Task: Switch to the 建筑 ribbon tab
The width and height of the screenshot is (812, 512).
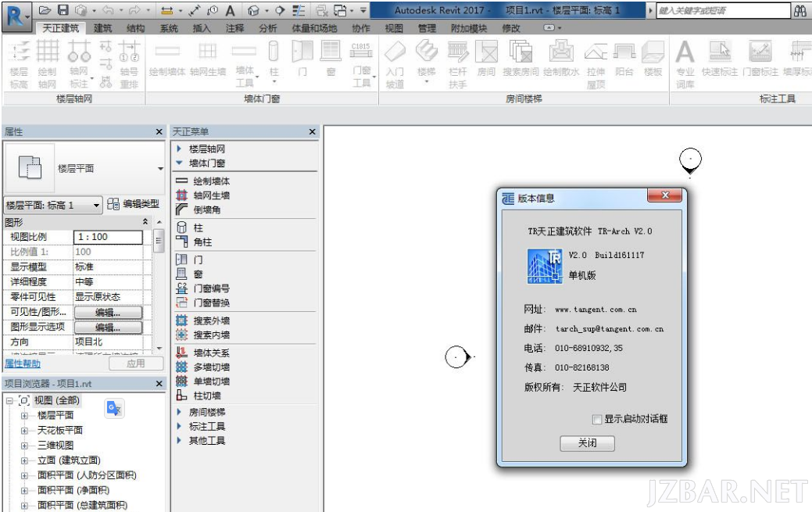Action: click(x=102, y=28)
